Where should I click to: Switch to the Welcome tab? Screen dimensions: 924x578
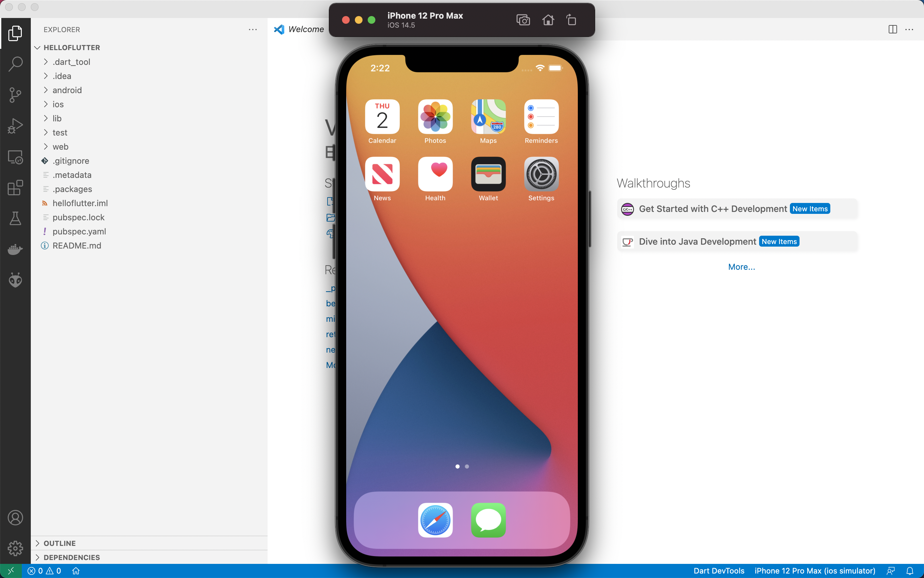pyautogui.click(x=299, y=29)
